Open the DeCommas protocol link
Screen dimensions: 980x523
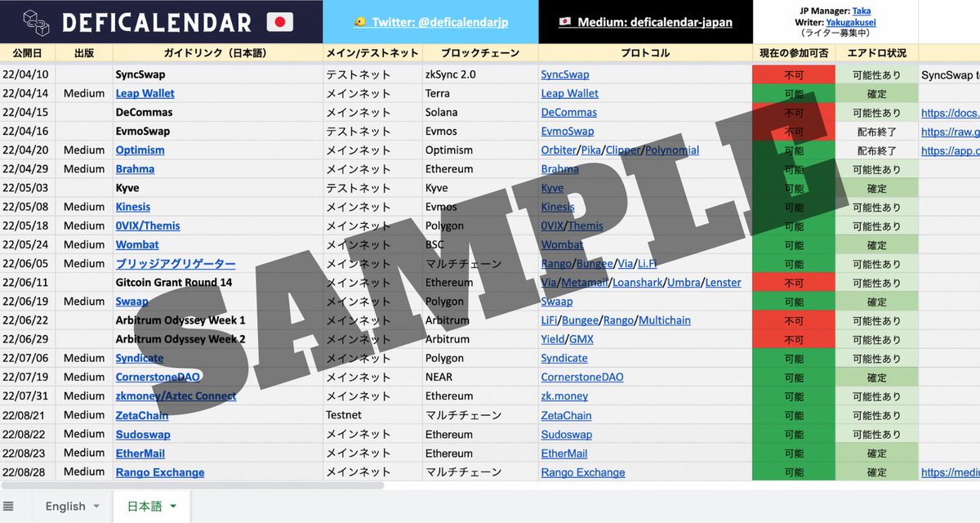click(569, 112)
